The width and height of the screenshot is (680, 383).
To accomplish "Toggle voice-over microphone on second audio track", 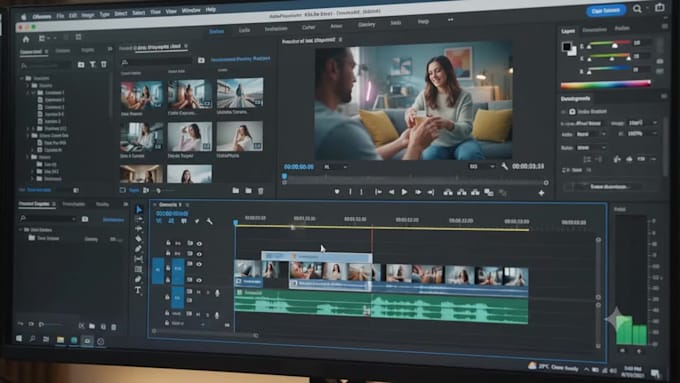I will (x=217, y=315).
